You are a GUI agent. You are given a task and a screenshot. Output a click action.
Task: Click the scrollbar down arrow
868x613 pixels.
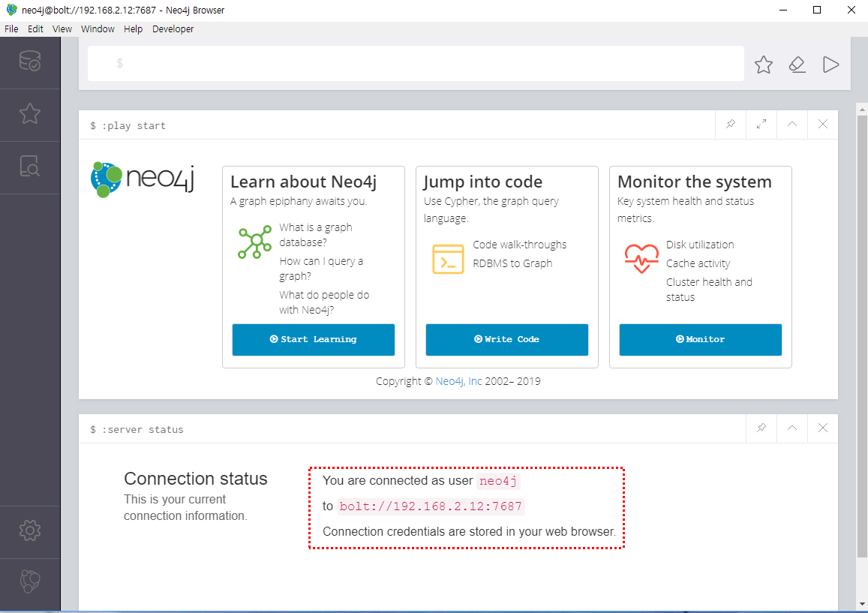coord(862,605)
